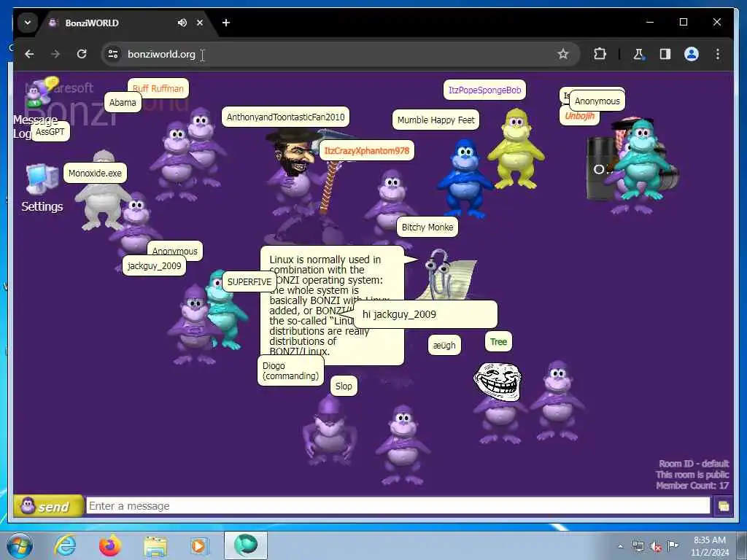The width and height of the screenshot is (747, 560).
Task: Click the teal Bonzi named SUPERFIVE
Action: 226,312
